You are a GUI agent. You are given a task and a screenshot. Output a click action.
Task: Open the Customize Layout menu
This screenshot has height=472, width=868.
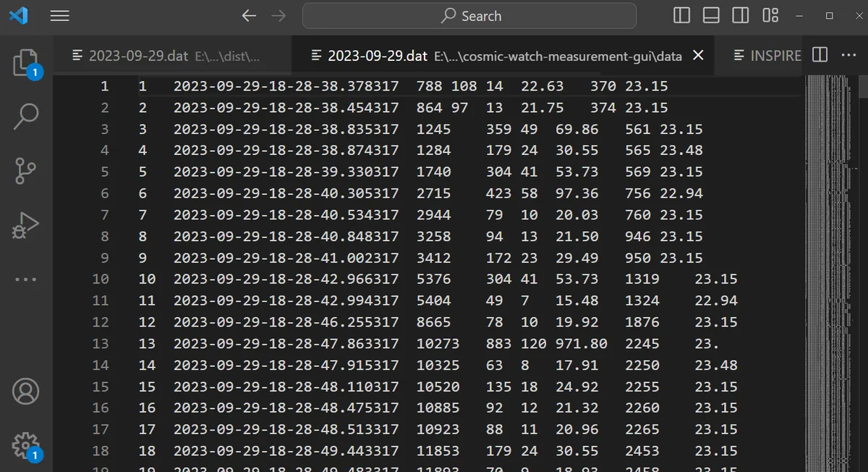point(770,15)
